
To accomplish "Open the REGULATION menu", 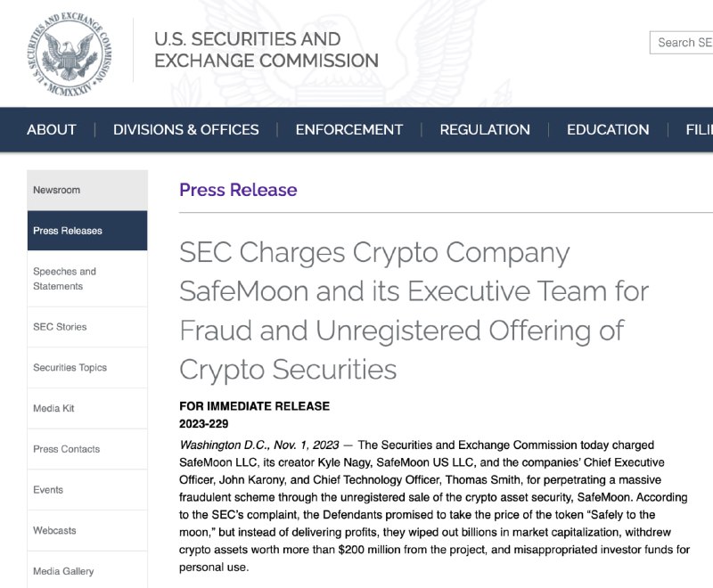I will click(x=485, y=129).
